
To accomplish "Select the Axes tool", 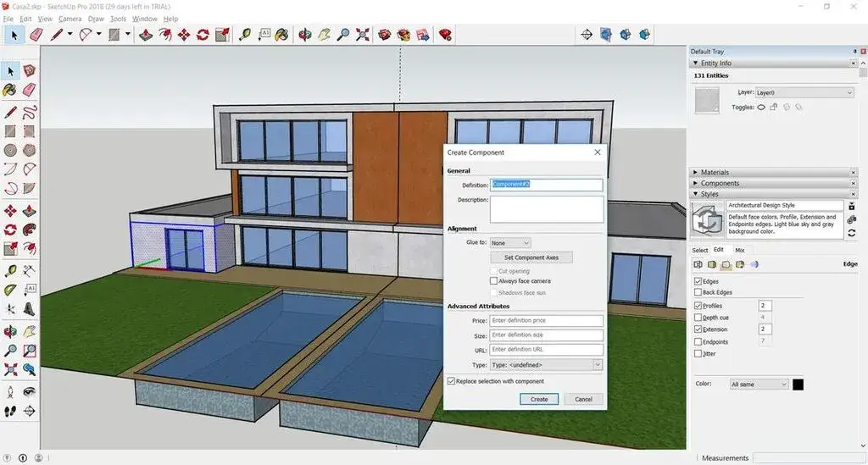I will (10, 309).
